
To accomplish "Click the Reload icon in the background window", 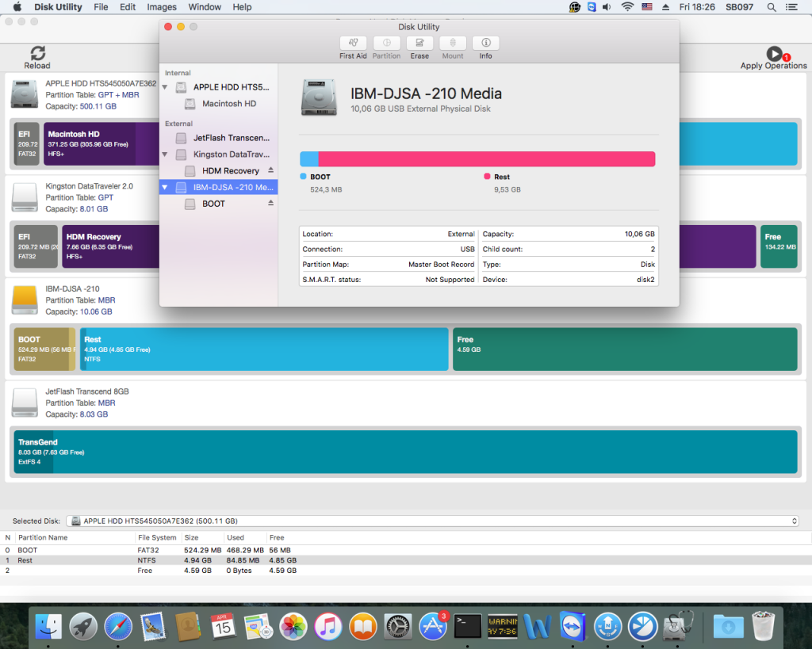I will pos(37,53).
